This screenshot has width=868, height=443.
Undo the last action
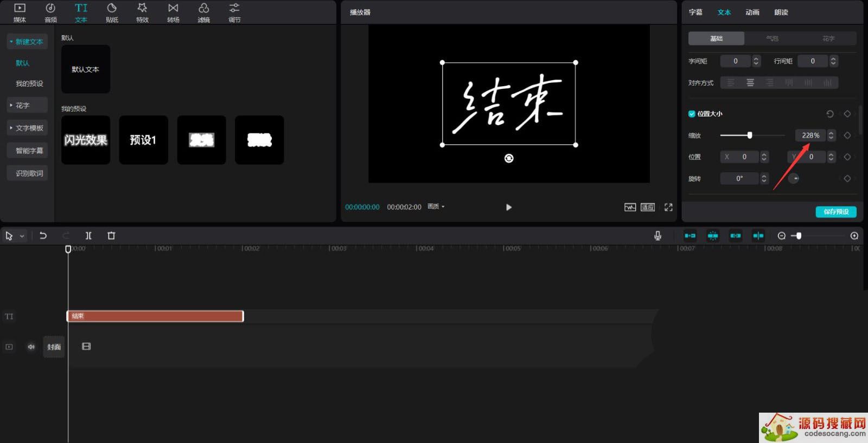43,236
